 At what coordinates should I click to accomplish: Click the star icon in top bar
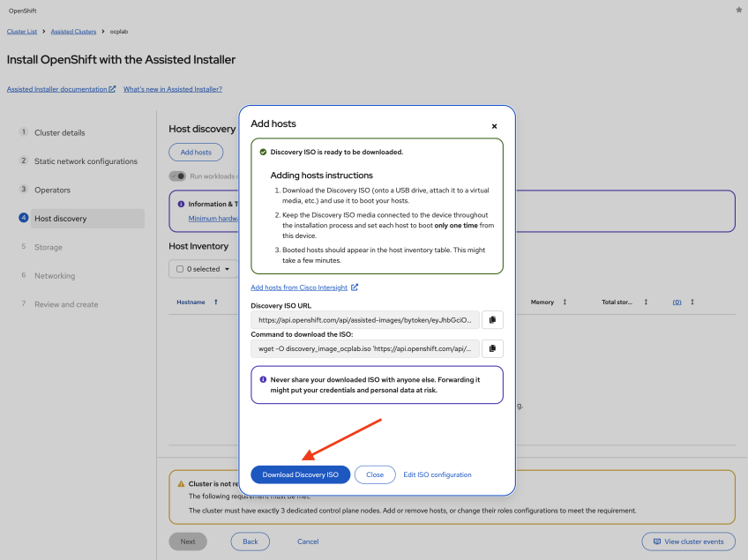tap(738, 10)
